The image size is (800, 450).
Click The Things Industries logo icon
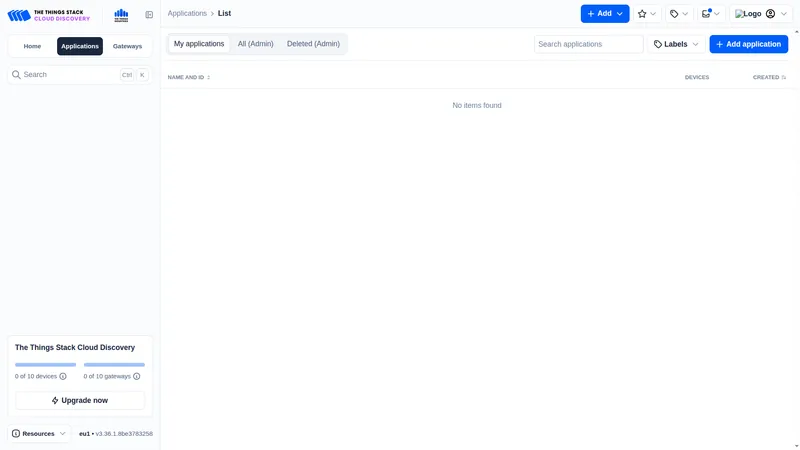click(121, 15)
